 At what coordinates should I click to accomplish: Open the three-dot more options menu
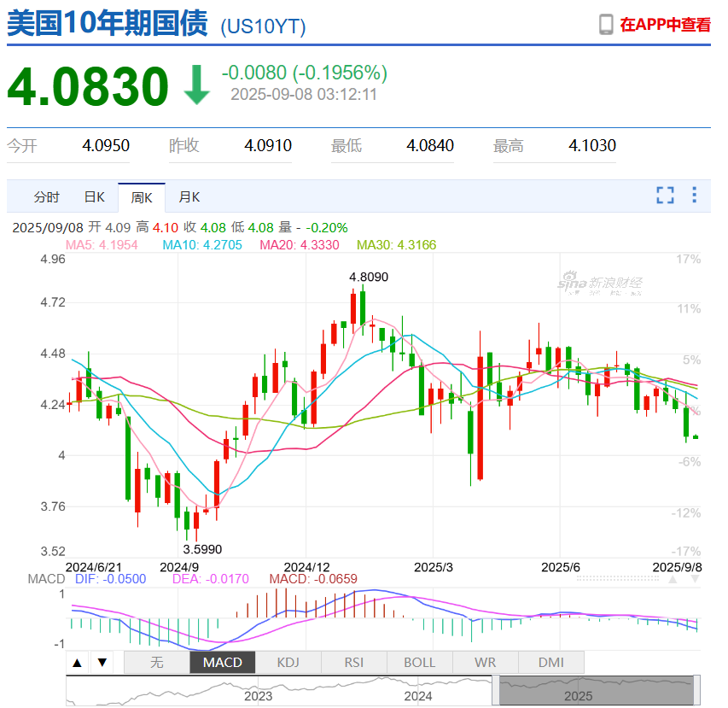click(x=695, y=196)
